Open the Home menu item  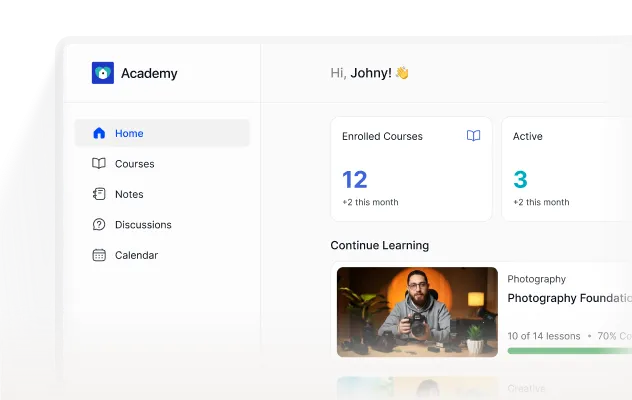[162, 133]
